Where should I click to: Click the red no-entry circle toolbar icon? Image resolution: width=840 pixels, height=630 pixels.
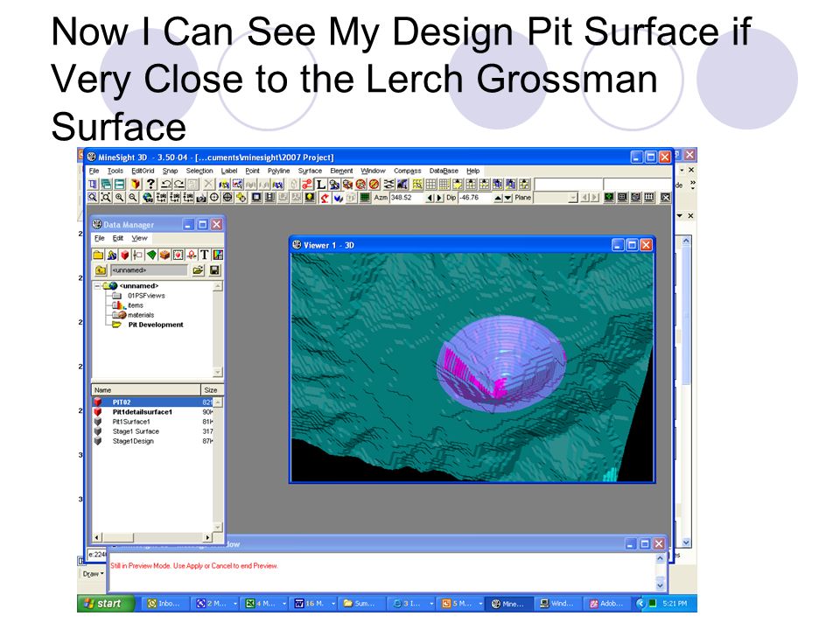[x=374, y=185]
